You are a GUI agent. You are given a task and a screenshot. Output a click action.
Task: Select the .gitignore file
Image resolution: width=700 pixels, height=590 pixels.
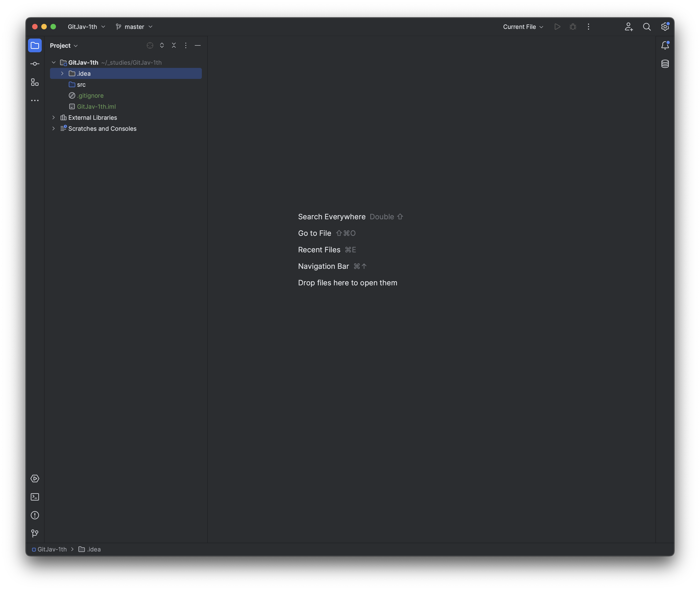pos(90,96)
